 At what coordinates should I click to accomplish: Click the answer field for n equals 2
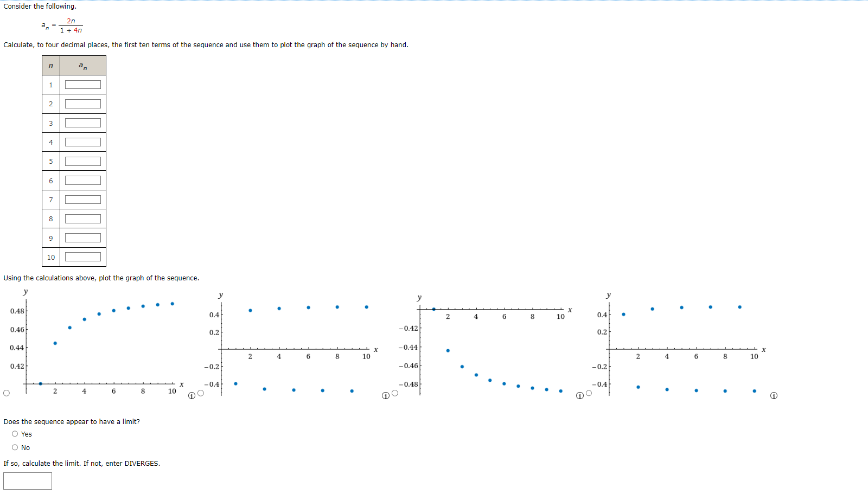(82, 103)
